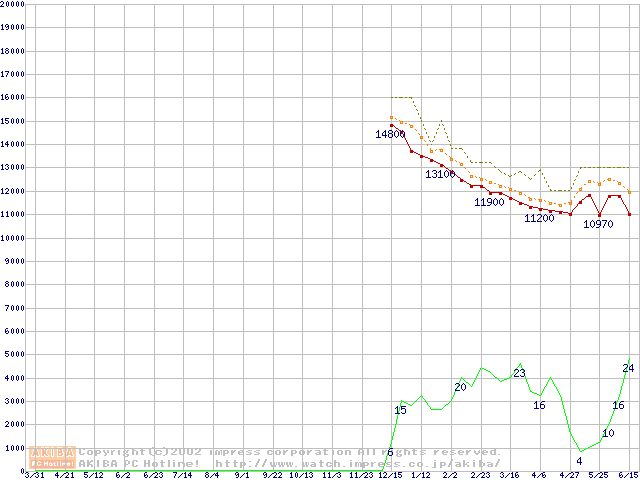Open the watch.impress.co.jp/akiba URL text
Viewport: 640px width, 480px height.
point(357,463)
